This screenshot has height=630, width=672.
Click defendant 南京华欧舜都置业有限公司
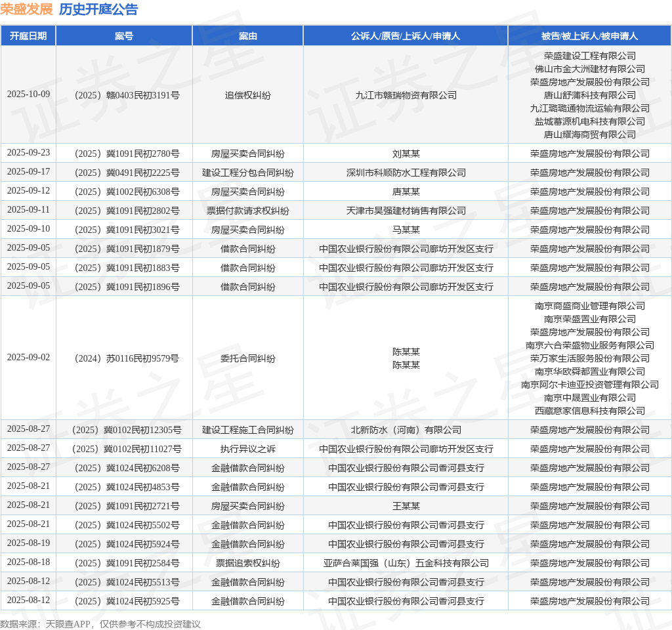(x=590, y=371)
